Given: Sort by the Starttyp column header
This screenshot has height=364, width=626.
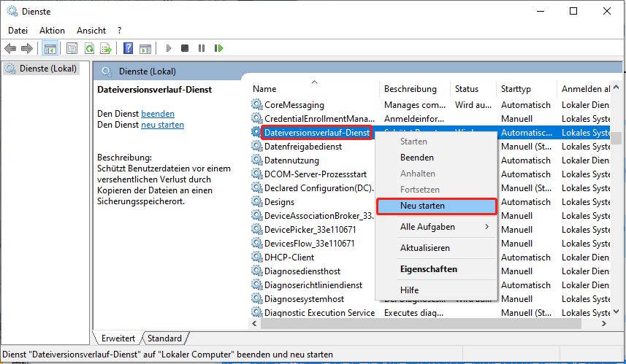Looking at the screenshot, I should [526, 88].
